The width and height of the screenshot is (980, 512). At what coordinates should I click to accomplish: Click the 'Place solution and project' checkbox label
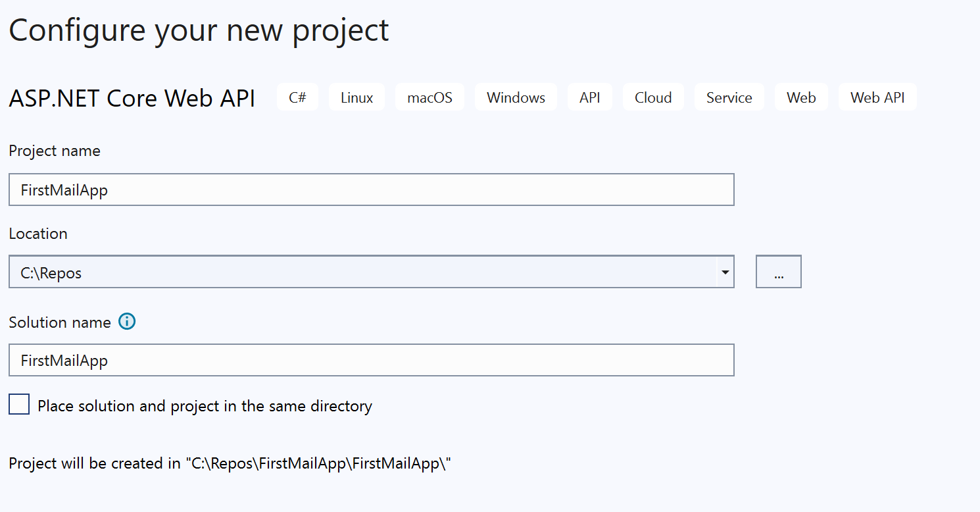[x=205, y=406]
